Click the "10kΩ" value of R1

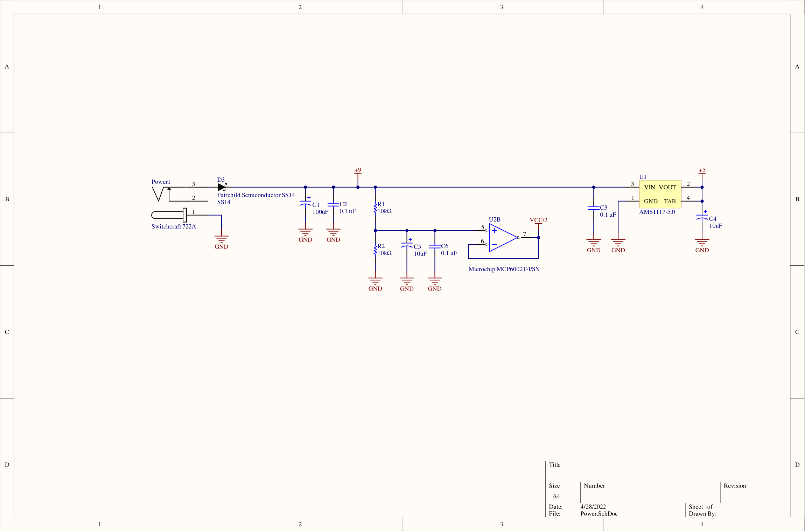click(384, 211)
